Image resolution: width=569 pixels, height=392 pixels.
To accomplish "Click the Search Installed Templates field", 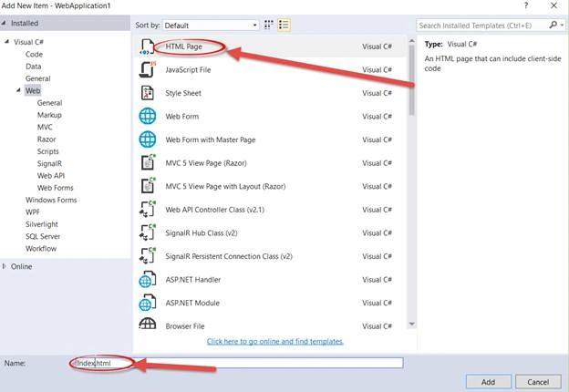I will tap(481, 26).
